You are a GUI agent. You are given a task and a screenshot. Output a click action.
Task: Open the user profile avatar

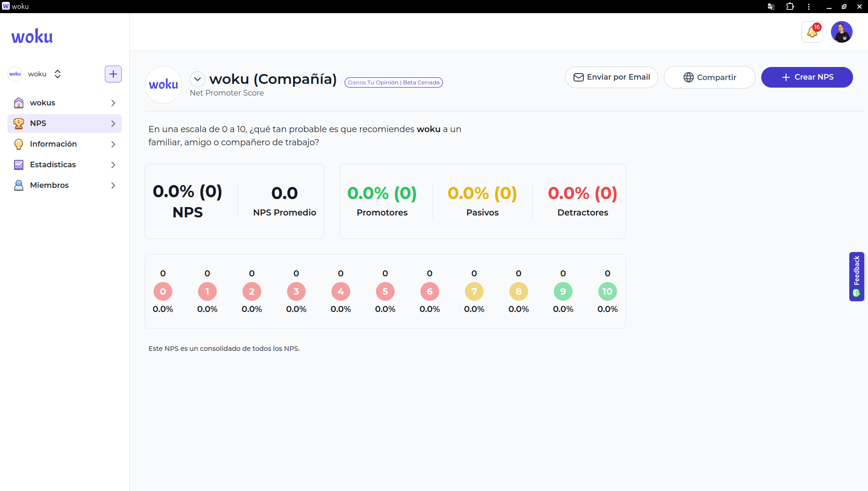pyautogui.click(x=841, y=31)
